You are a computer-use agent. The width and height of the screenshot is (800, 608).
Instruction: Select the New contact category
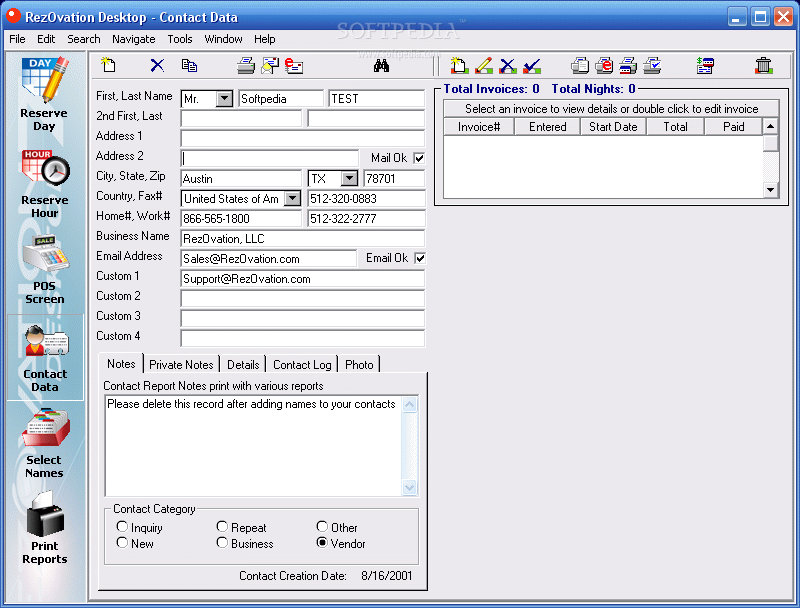(x=122, y=542)
